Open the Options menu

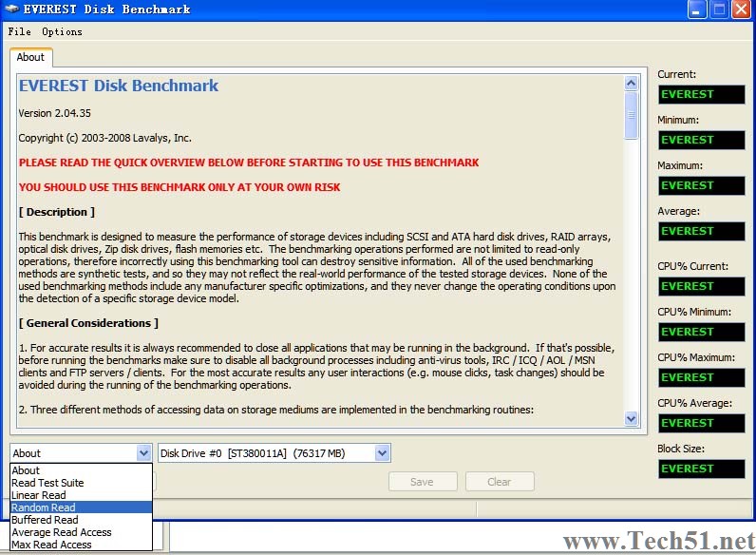pos(62,32)
